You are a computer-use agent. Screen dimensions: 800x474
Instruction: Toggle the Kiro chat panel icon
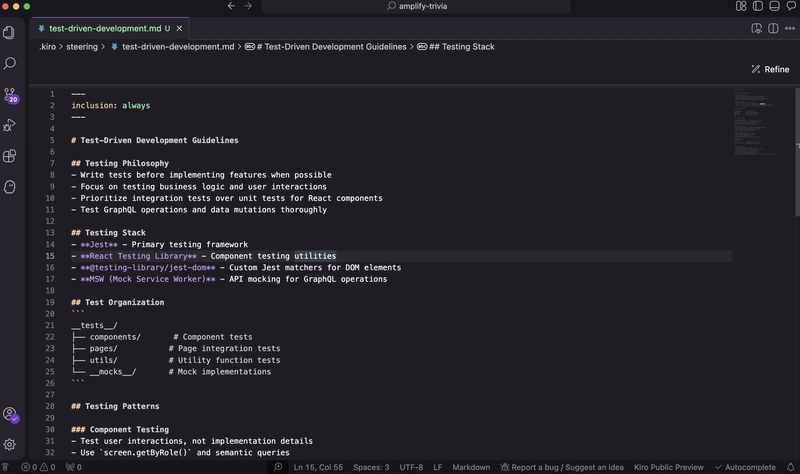click(791, 6)
